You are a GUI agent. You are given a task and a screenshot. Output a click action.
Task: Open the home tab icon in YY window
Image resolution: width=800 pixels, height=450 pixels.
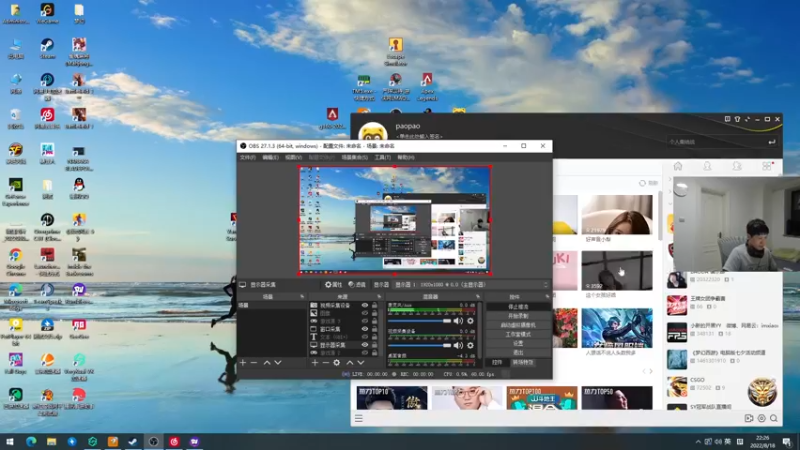point(678,166)
